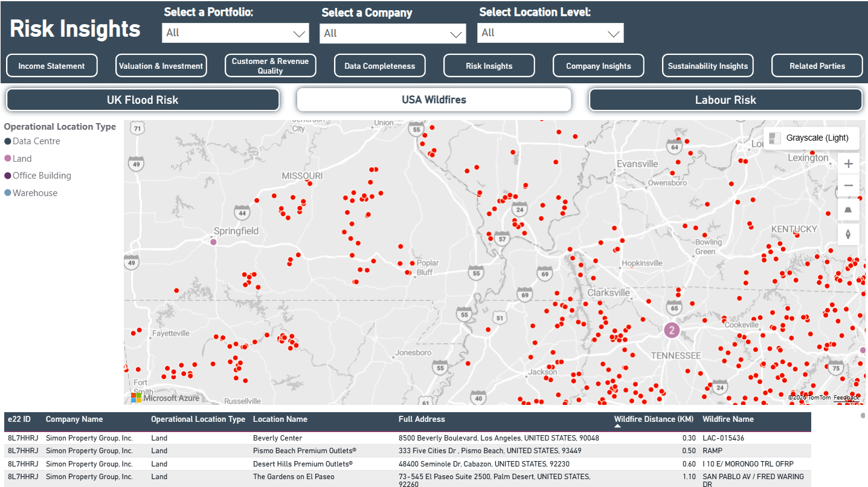This screenshot has width=868, height=487.
Task: Click the Wildfire Distance (KM) column header
Action: pyautogui.click(x=654, y=419)
